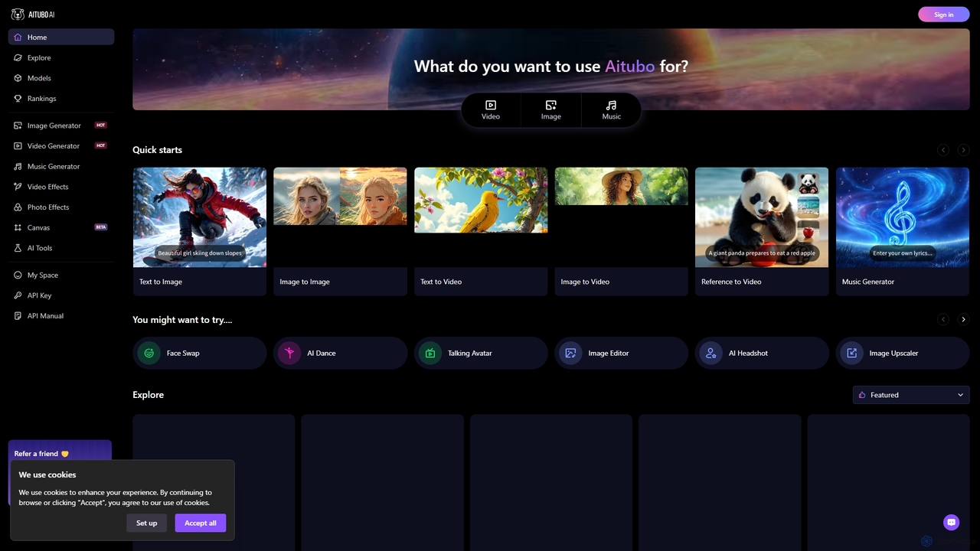Open the purple chat support bubble
Viewport: 980px width, 551px height.
point(952,523)
